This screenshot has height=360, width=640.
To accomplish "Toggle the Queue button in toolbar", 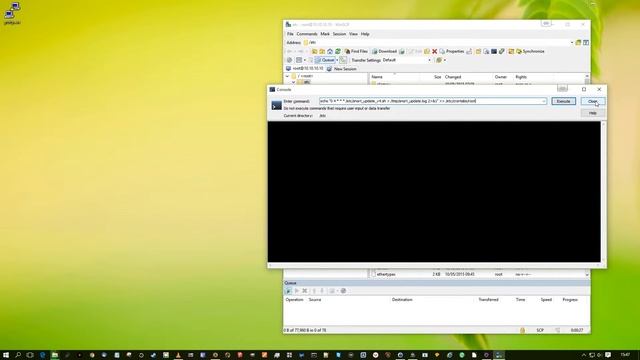I will pos(325,60).
